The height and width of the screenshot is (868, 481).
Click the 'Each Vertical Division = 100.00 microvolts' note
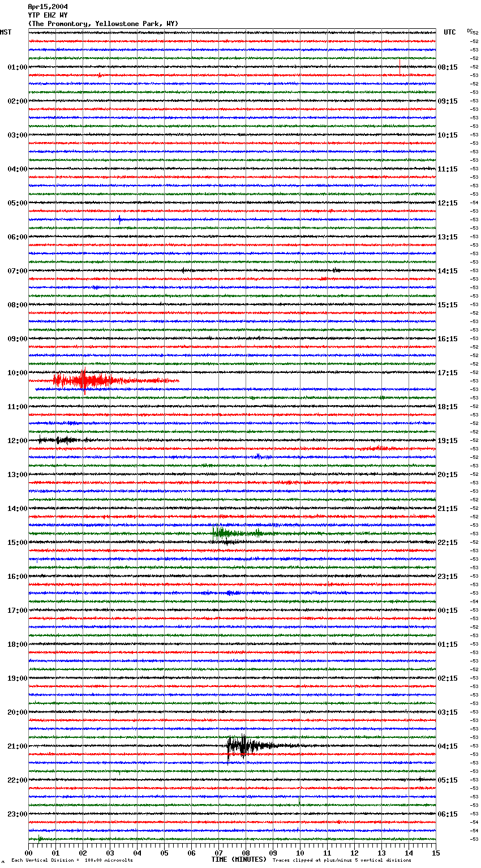(x=72, y=860)
